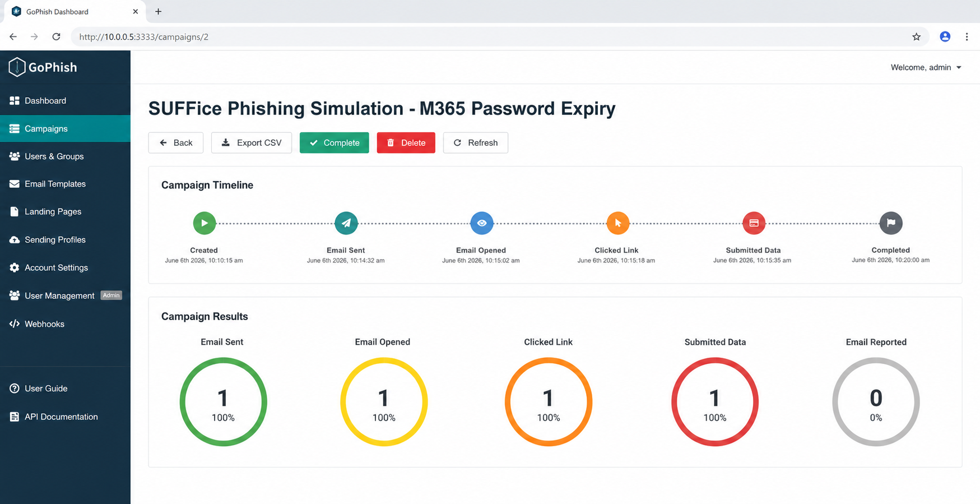
Task: Click the Back button
Action: pyautogui.click(x=176, y=143)
